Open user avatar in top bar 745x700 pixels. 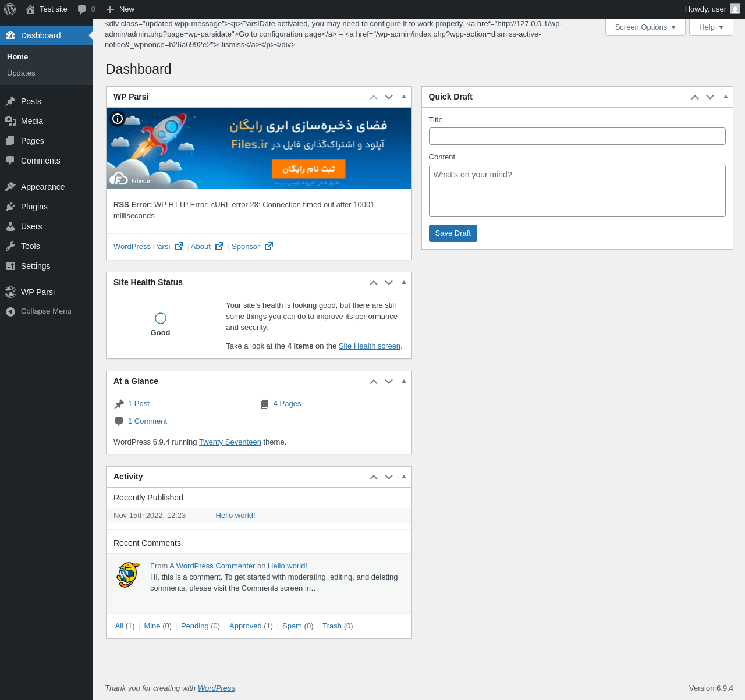pyautogui.click(x=735, y=9)
